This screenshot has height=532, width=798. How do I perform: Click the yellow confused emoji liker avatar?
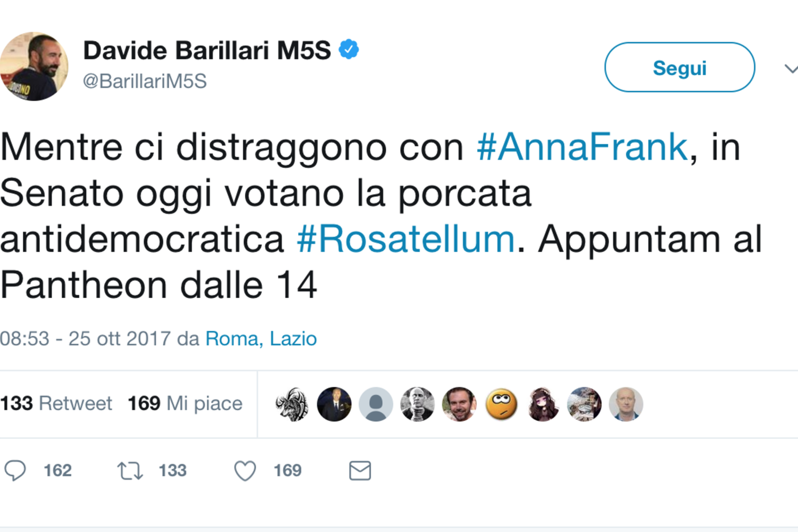coord(501,404)
